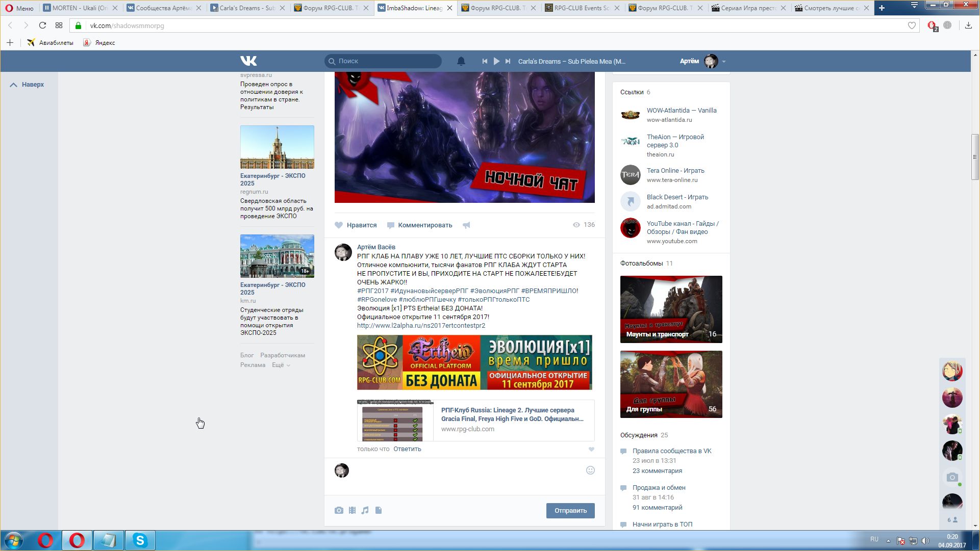The height and width of the screenshot is (551, 980).
Task: Switch to Смотреть лучшие browser tab
Action: 833,8
